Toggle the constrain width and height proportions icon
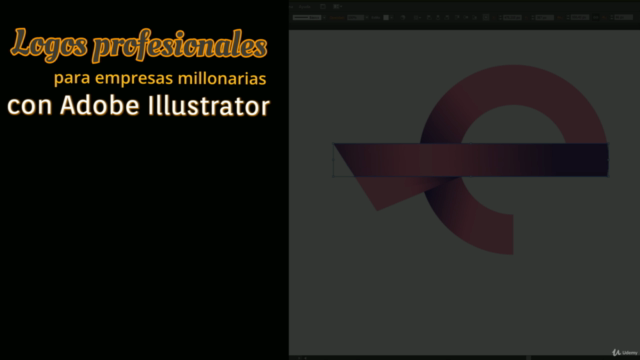This screenshot has height=360, width=640. [x=596, y=18]
